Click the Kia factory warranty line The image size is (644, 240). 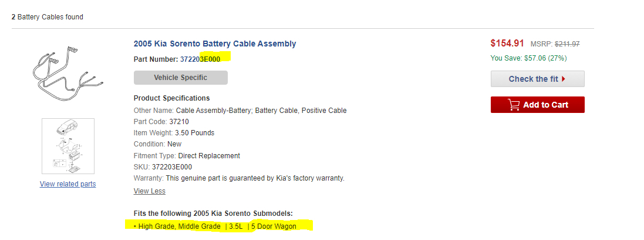(239, 178)
